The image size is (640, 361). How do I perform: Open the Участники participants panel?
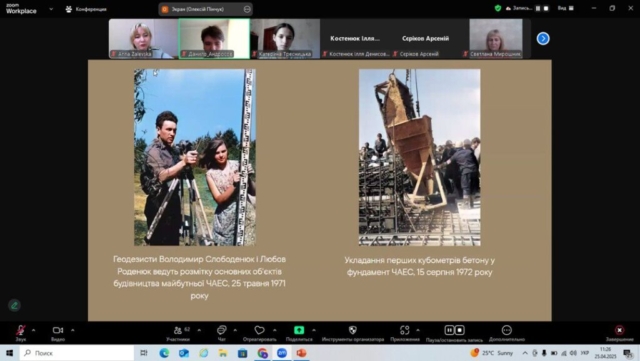coord(178,330)
